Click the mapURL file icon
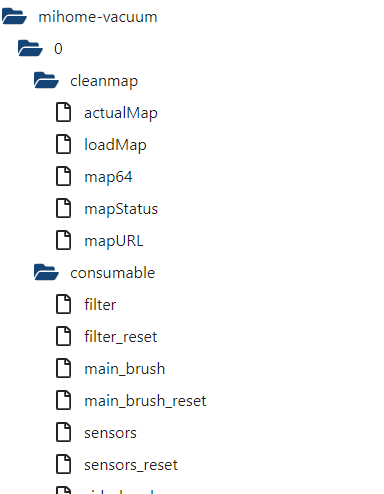This screenshot has width=384, height=494. [63, 240]
